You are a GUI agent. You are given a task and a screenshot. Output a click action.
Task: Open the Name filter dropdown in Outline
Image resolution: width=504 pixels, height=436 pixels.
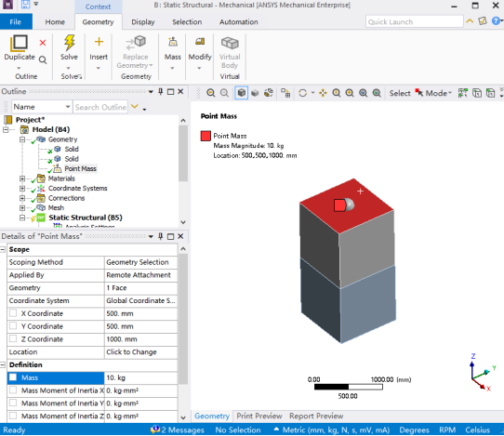[68, 107]
